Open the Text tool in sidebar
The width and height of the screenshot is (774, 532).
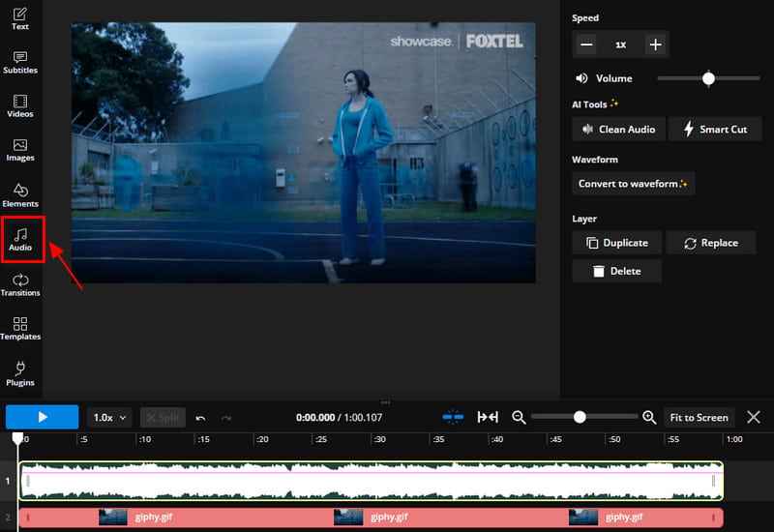(19, 18)
